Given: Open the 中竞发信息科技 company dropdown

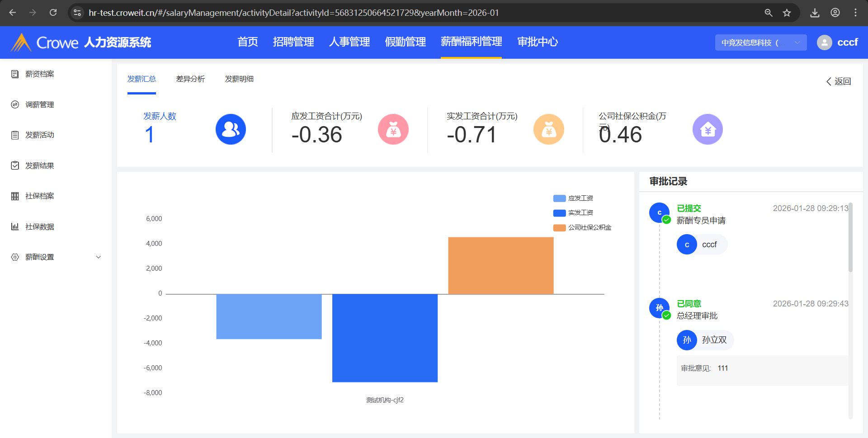Looking at the screenshot, I should pyautogui.click(x=760, y=42).
